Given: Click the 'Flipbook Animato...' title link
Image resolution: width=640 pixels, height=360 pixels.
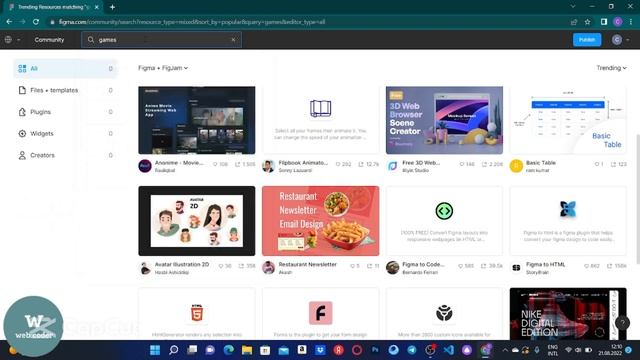Looking at the screenshot, I should coord(303,163).
